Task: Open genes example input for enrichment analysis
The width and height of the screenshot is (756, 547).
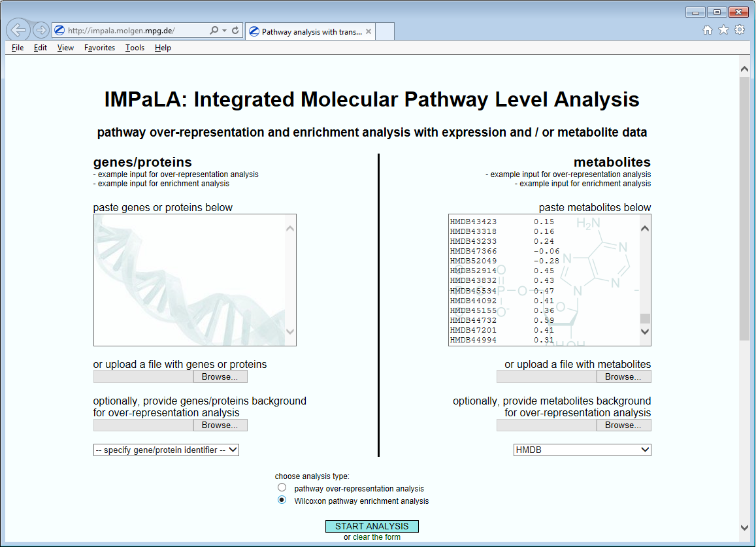Action: pos(163,183)
